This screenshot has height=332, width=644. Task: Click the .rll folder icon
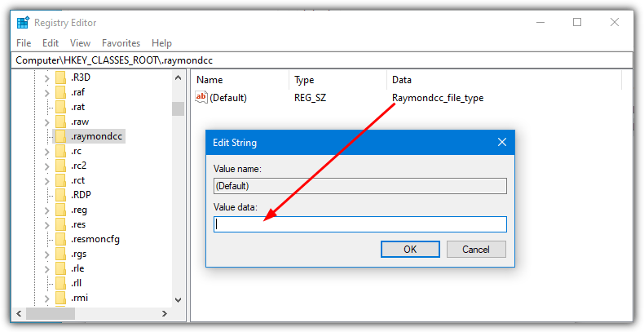coord(60,283)
